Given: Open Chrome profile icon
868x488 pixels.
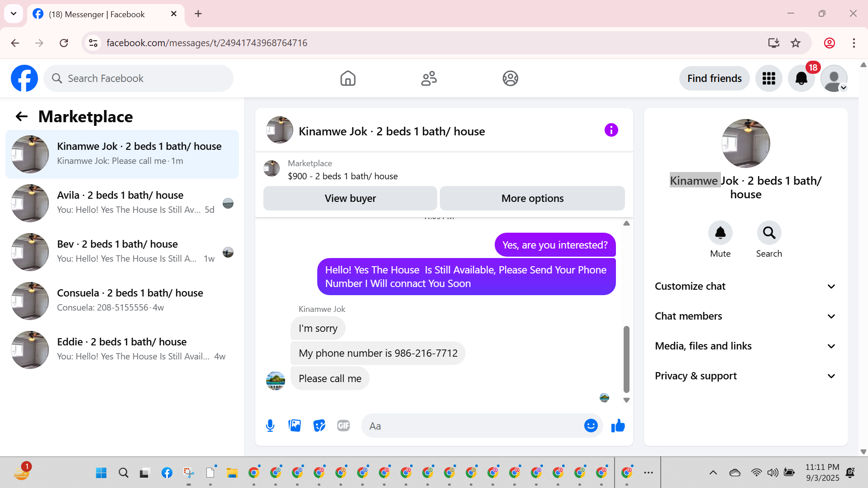Looking at the screenshot, I should 830,43.
